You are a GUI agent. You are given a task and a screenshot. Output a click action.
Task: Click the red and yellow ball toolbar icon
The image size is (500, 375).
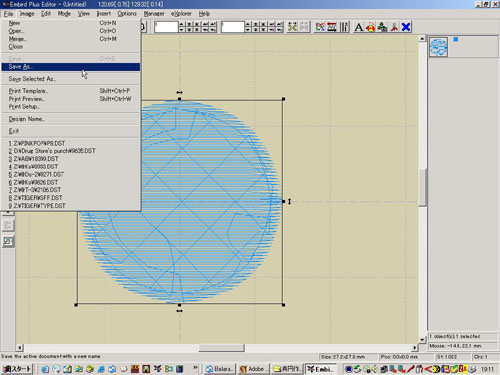pyautogui.click(x=370, y=27)
